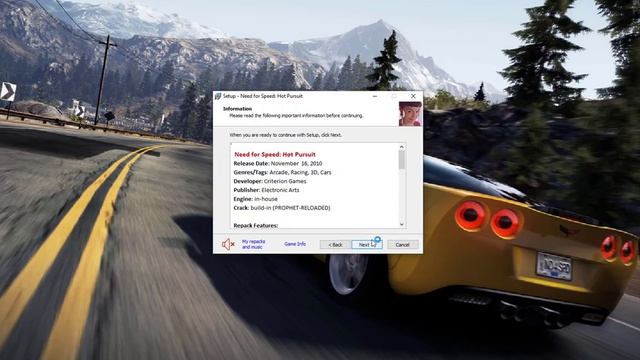Open the My repacks and music link
Screen dimensions: 640x360
pos(253,244)
